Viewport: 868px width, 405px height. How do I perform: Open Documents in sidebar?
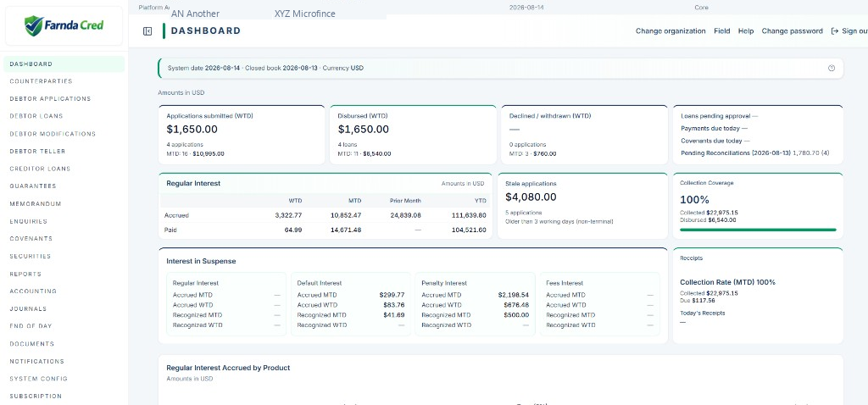64,344
